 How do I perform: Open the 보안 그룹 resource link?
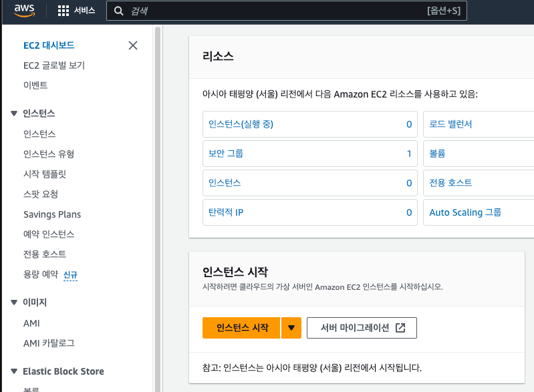pyautogui.click(x=226, y=154)
